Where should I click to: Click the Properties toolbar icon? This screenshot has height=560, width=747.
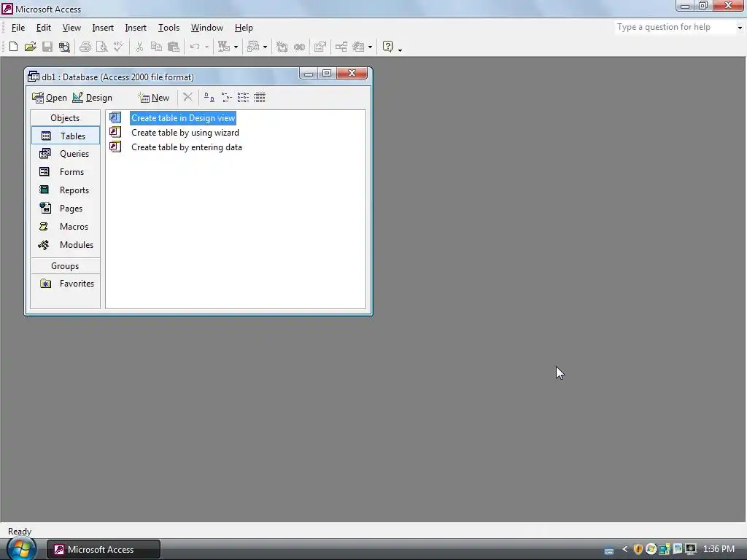point(320,47)
